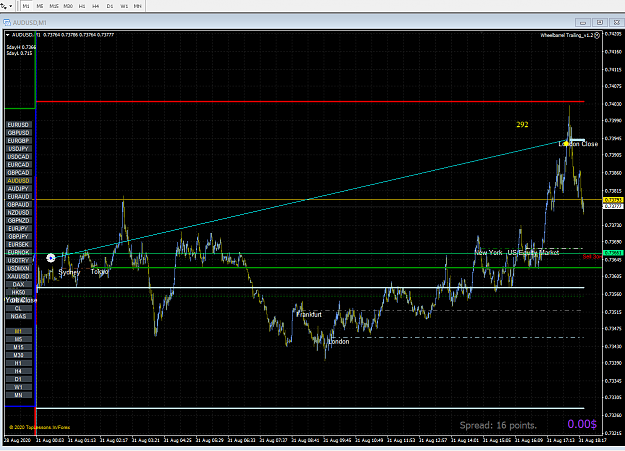Switch chart to GBPCAD symbol button

18,173
